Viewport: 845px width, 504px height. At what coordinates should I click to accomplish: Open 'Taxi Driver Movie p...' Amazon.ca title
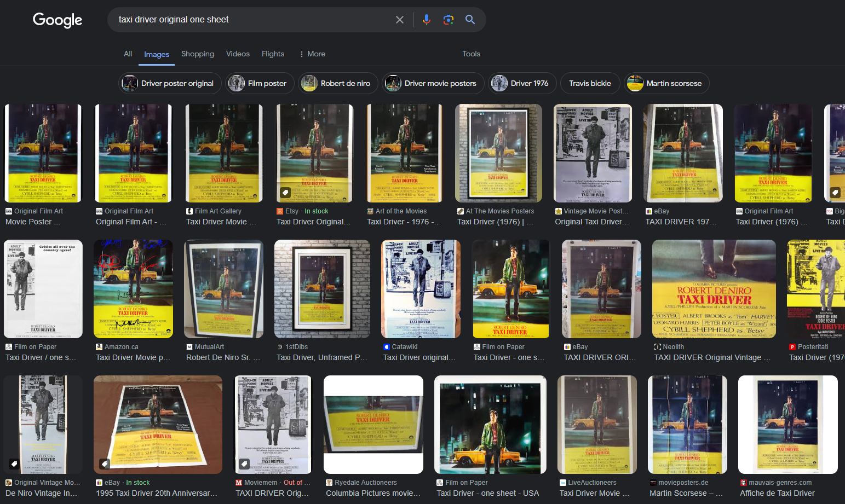[133, 358]
